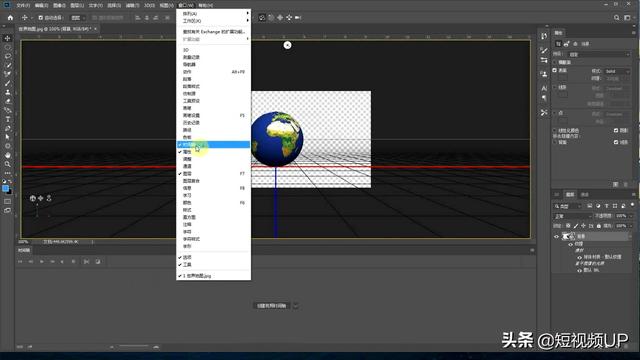The width and height of the screenshot is (640, 360).
Task: Select 时间轴 Timeline in Window menu
Action: click(x=213, y=144)
